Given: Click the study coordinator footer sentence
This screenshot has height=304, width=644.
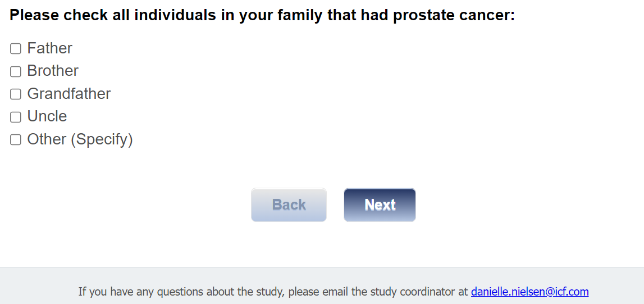Looking at the screenshot, I should coord(272,292).
